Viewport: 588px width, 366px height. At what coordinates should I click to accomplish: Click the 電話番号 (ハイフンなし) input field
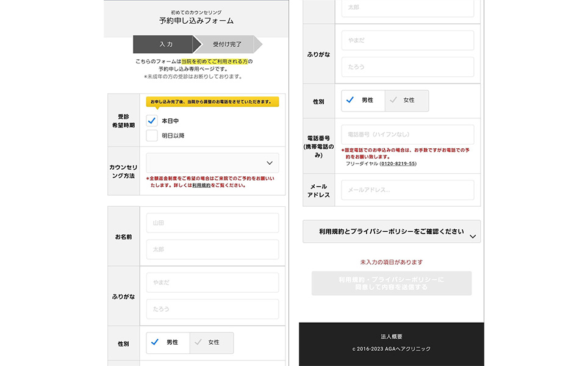pos(407,134)
